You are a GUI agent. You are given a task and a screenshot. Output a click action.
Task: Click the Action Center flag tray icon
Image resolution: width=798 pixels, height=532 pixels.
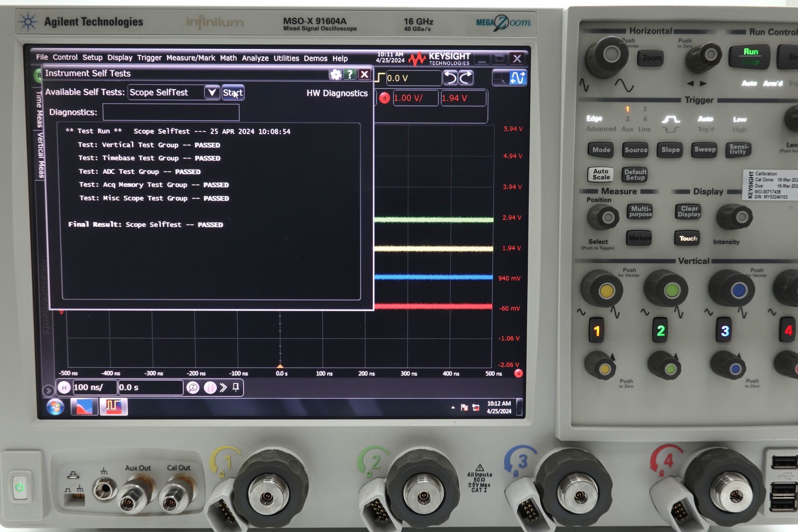click(x=464, y=407)
